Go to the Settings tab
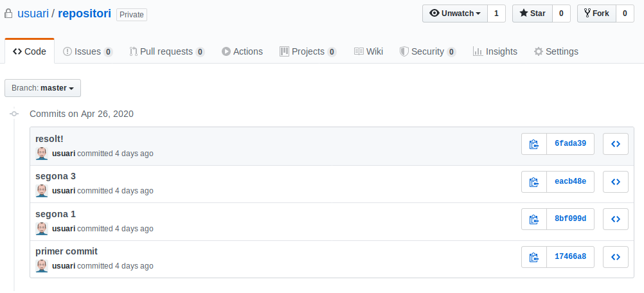 556,51
